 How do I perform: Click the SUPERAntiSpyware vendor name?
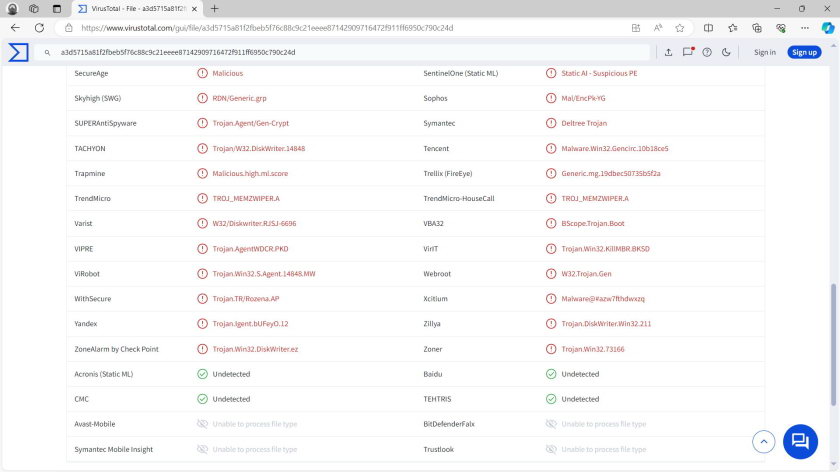(105, 123)
